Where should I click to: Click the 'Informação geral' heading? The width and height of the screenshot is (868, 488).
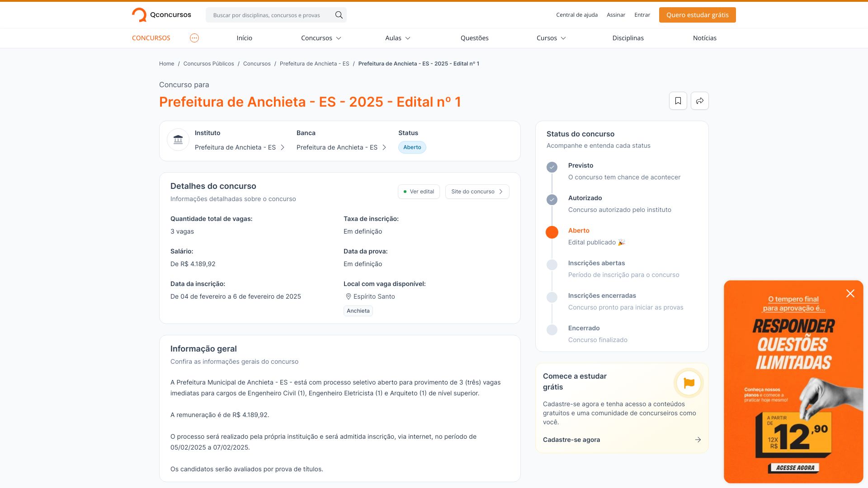(203, 349)
